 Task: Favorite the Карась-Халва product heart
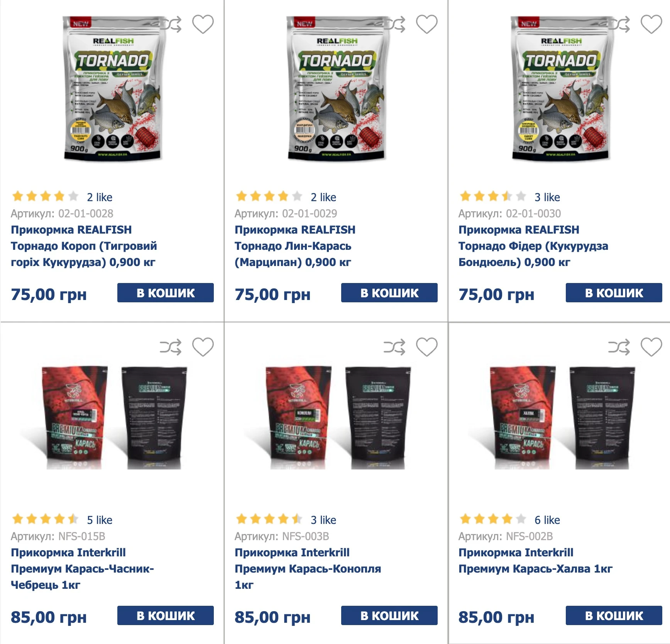(651, 347)
